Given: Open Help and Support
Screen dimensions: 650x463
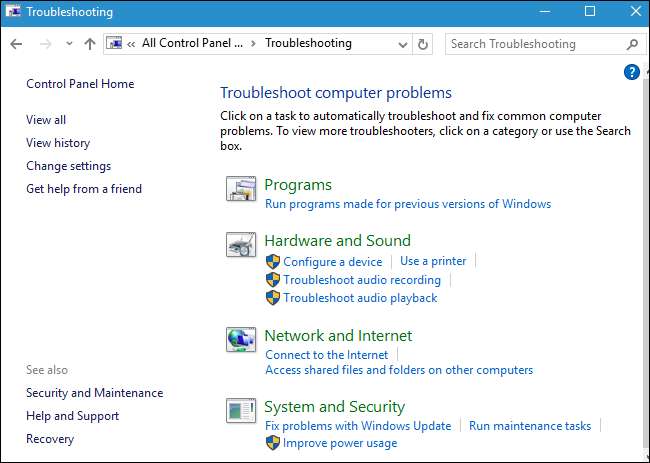Looking at the screenshot, I should (73, 416).
